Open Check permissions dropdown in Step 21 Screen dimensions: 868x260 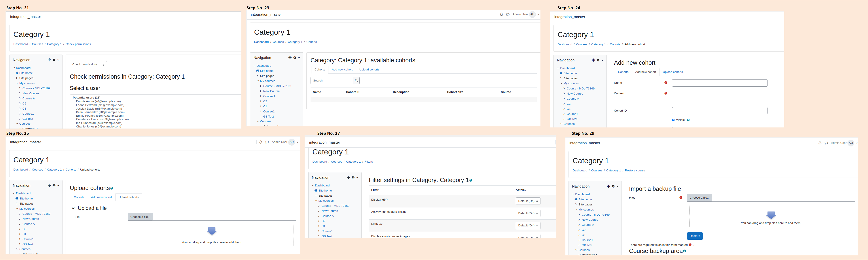[x=88, y=65]
